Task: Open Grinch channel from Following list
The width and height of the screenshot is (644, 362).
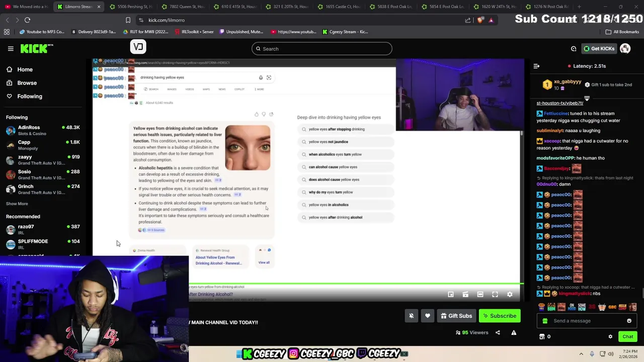Action: 43,189
